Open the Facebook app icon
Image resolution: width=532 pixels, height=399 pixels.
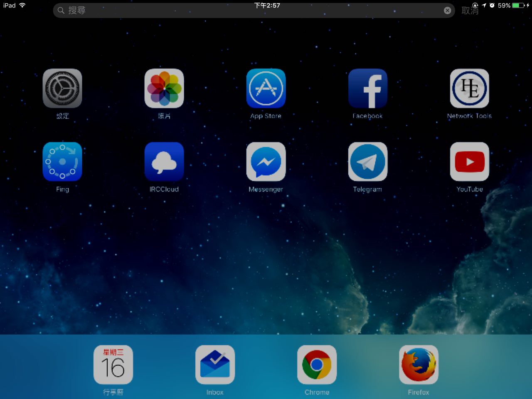coord(368,89)
